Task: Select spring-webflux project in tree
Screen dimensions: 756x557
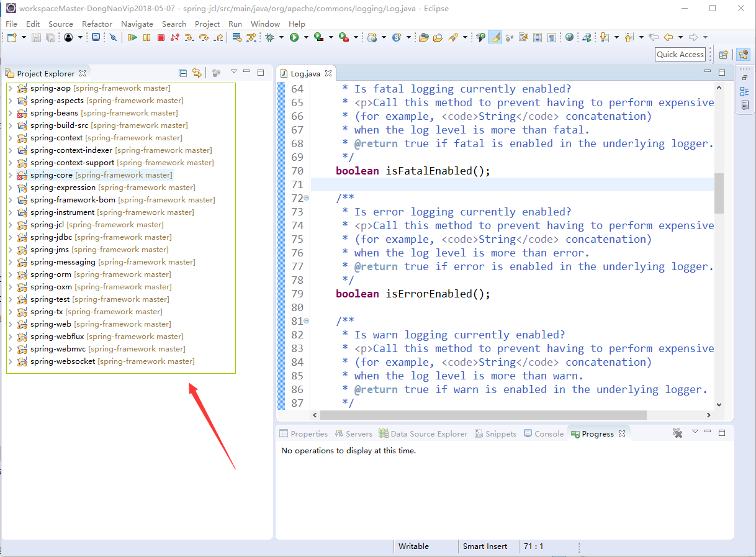Action: [101, 337]
